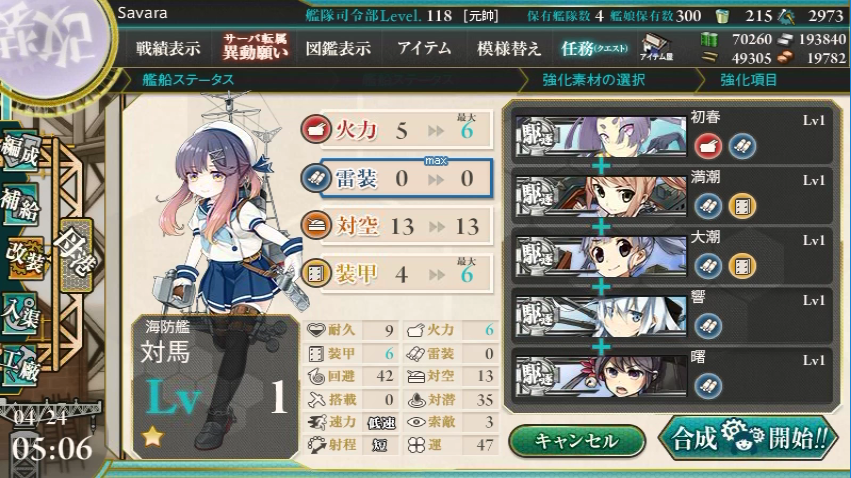Open the 戦績表示 menu item
The width and height of the screenshot is (851, 478).
pyautogui.click(x=168, y=48)
